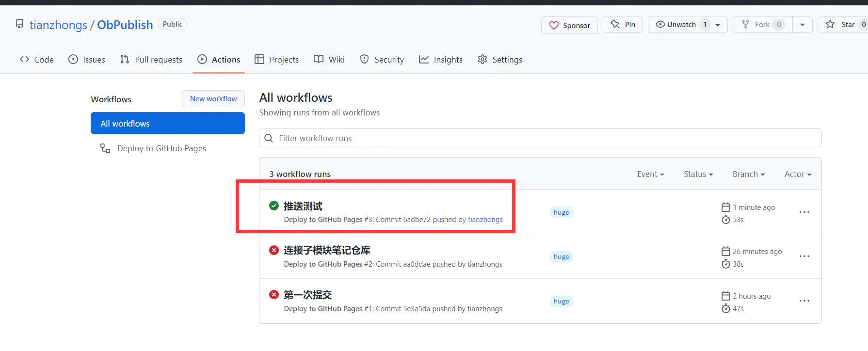This screenshot has height=351, width=868.
Task: Click the calendar icon beside 26 minutes ago
Action: pyautogui.click(x=726, y=251)
